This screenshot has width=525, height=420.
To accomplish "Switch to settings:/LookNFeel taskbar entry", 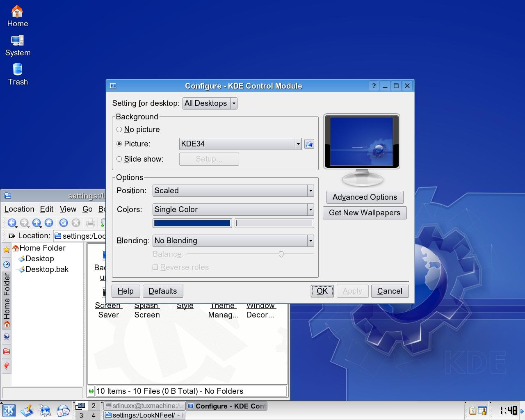I will pos(144,415).
